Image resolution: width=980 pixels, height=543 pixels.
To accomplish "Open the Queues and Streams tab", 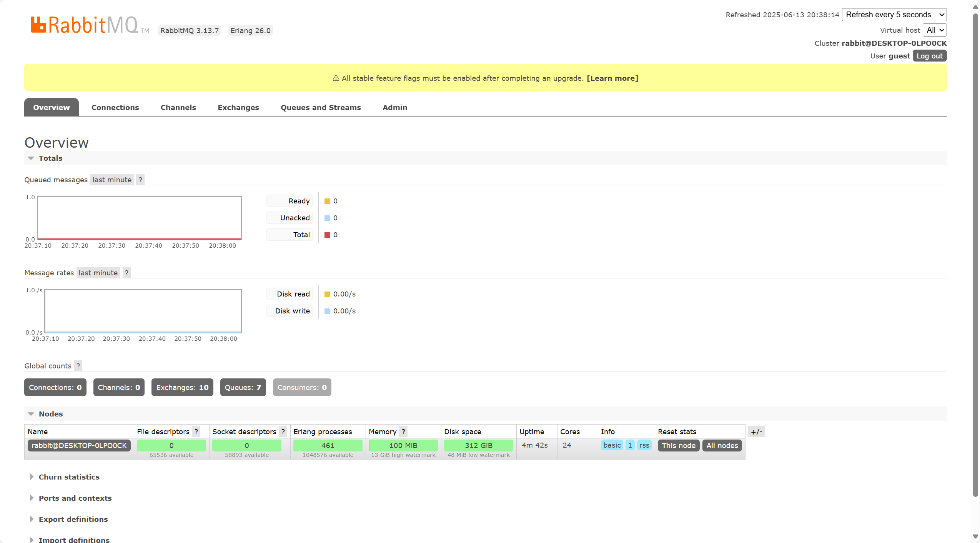I will click(321, 107).
